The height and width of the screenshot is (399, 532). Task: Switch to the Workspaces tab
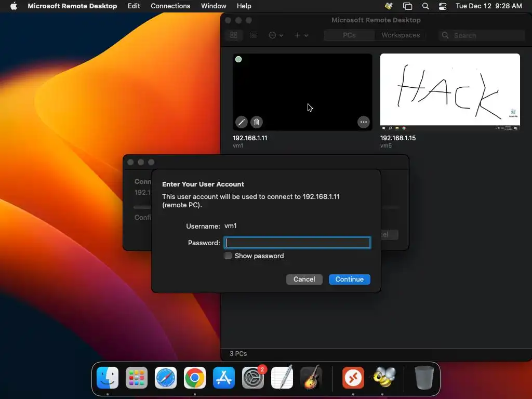(x=401, y=35)
